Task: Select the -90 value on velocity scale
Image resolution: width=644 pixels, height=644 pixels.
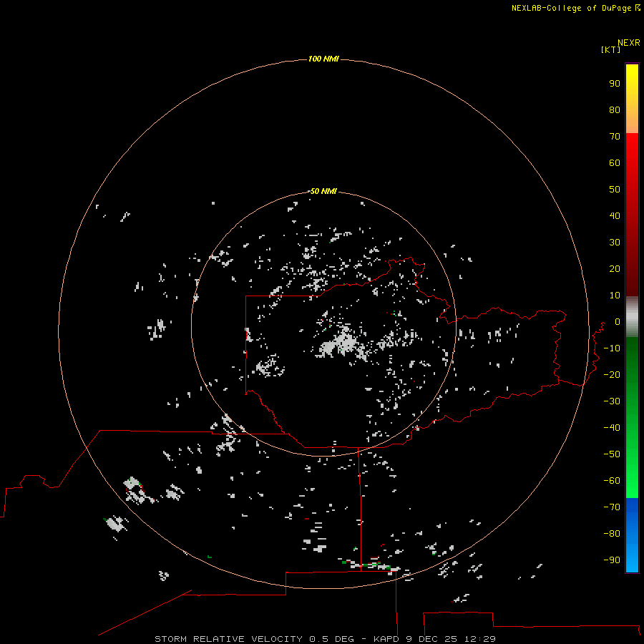Action: tap(612, 560)
